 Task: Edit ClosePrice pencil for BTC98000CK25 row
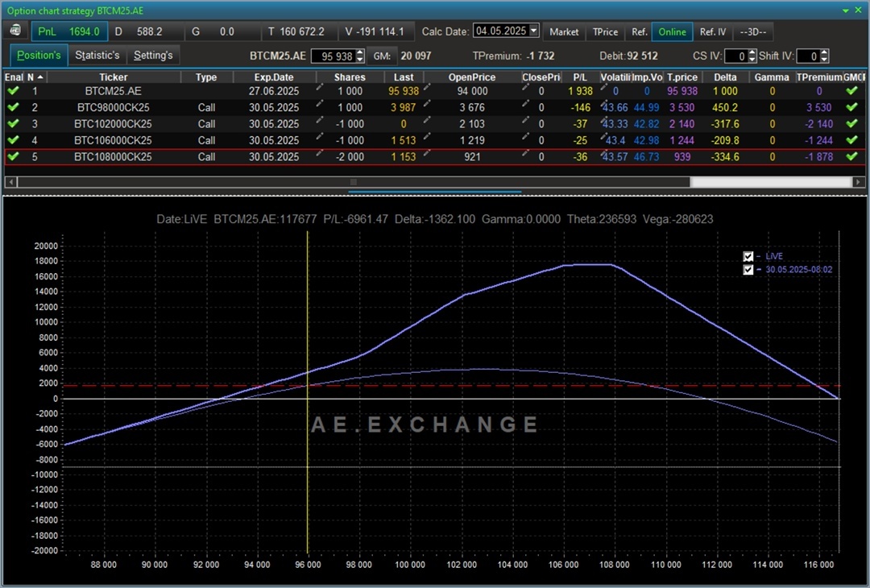[x=525, y=104]
